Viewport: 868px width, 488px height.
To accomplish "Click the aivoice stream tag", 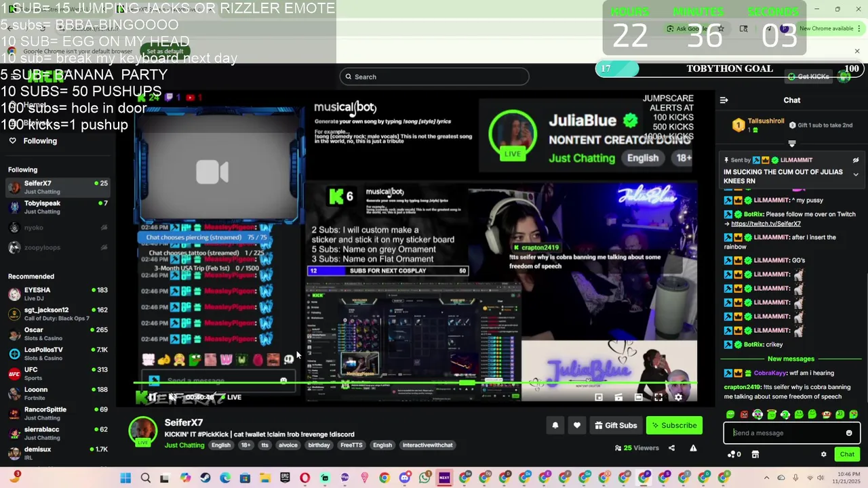I will click(288, 445).
